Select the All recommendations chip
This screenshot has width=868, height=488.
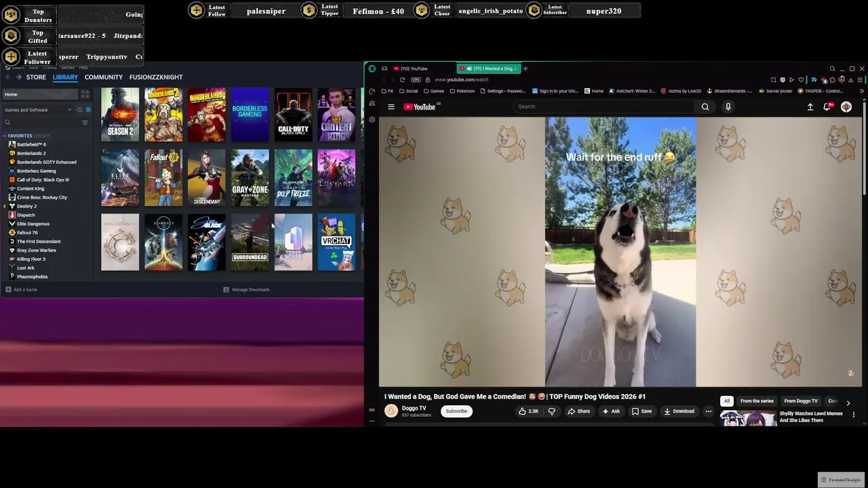pyautogui.click(x=727, y=401)
